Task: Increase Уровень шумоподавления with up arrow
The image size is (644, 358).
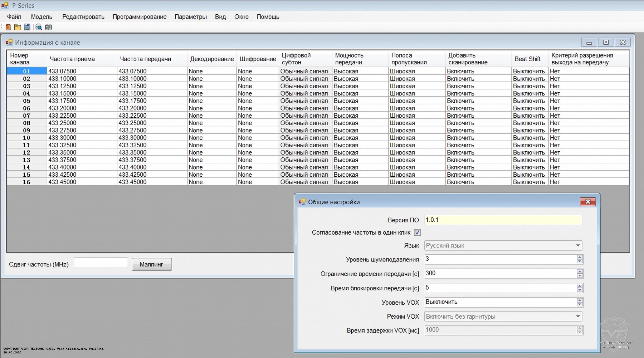Action: [x=580, y=257]
